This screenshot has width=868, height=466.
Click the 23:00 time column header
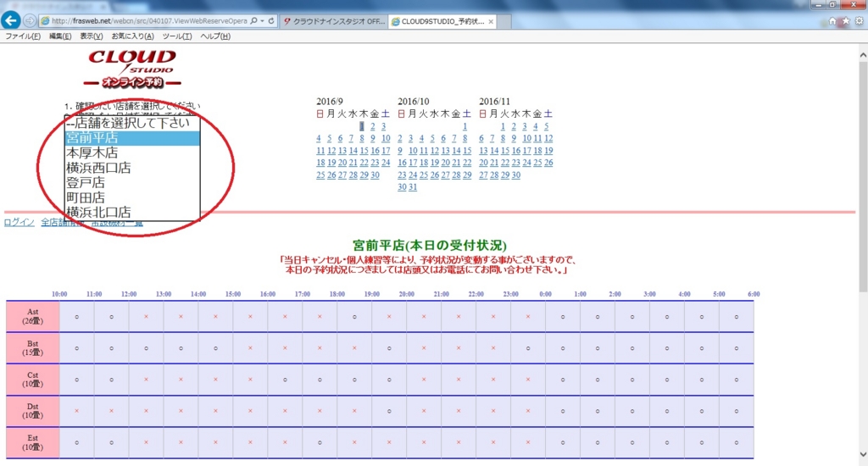click(x=510, y=294)
